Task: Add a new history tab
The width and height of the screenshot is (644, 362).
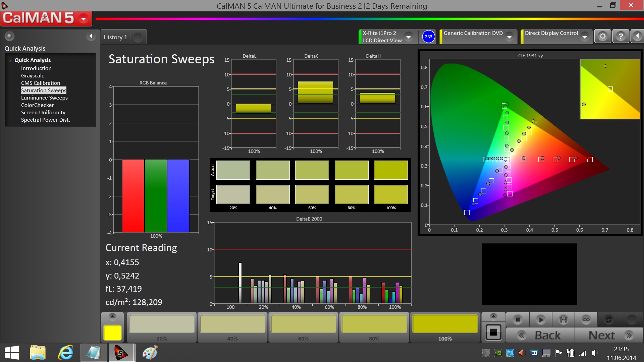Action: [x=138, y=38]
